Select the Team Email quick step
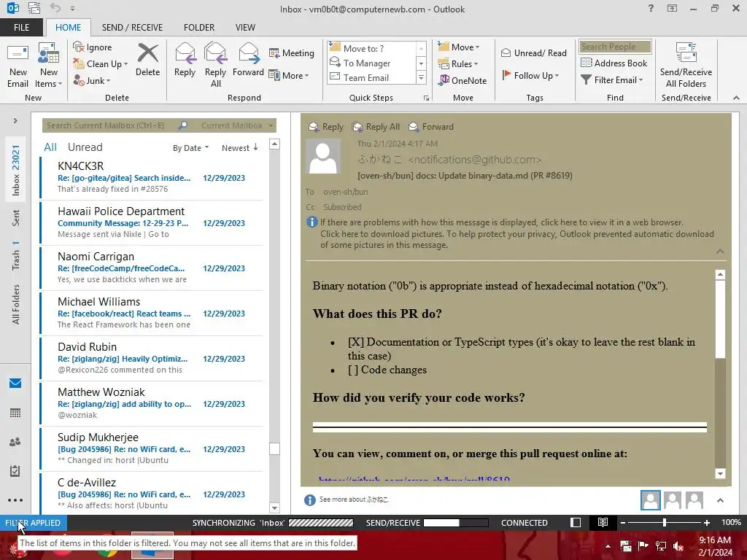The width and height of the screenshot is (747, 560). pyautogui.click(x=371, y=77)
